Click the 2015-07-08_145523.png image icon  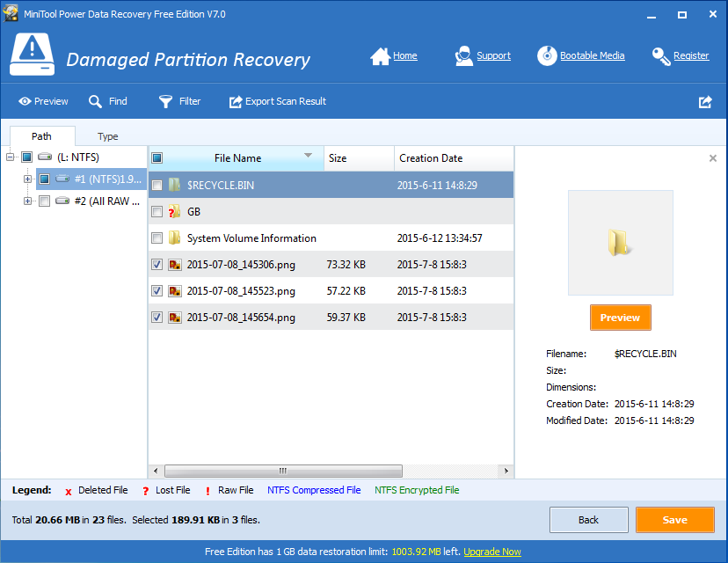175,291
